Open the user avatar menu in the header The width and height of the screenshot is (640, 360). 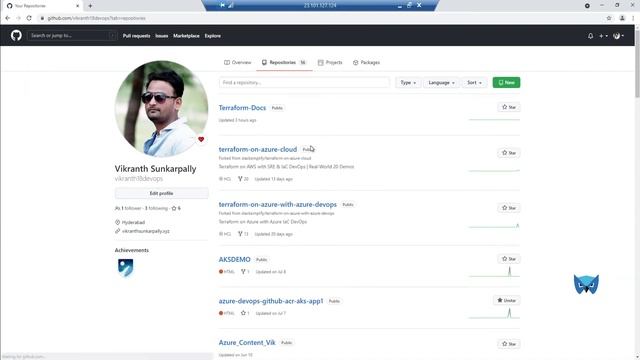tap(618, 36)
